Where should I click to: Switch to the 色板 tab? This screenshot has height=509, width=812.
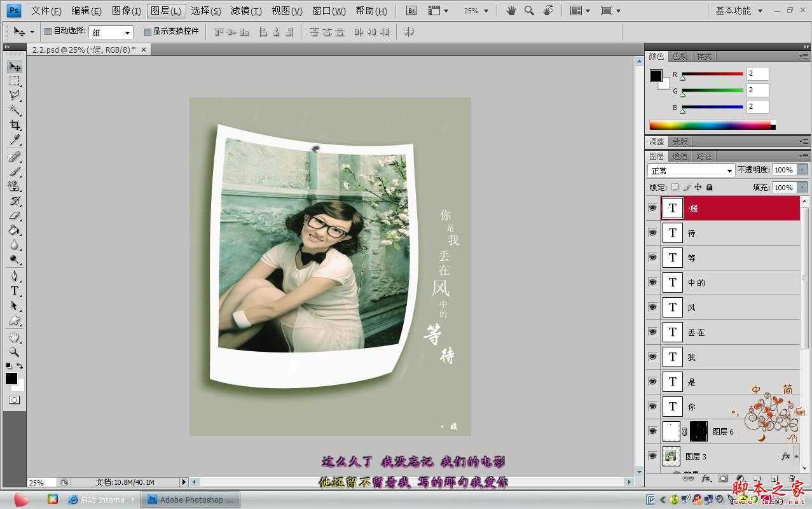pyautogui.click(x=680, y=57)
